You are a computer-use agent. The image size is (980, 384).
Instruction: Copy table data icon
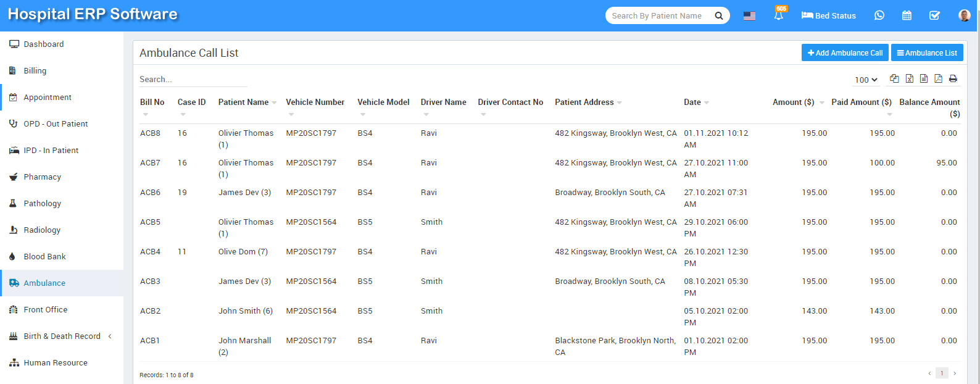click(x=894, y=78)
